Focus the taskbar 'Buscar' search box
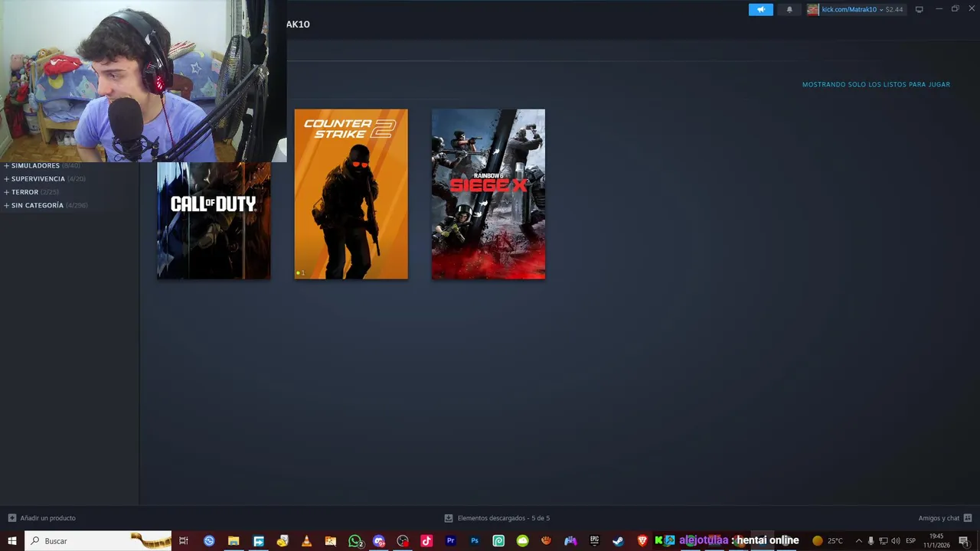 coord(98,541)
